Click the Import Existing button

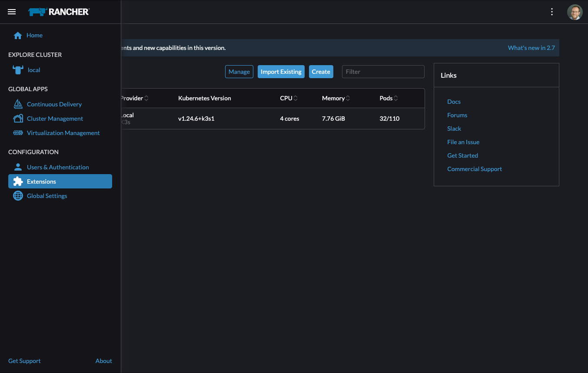pos(281,72)
